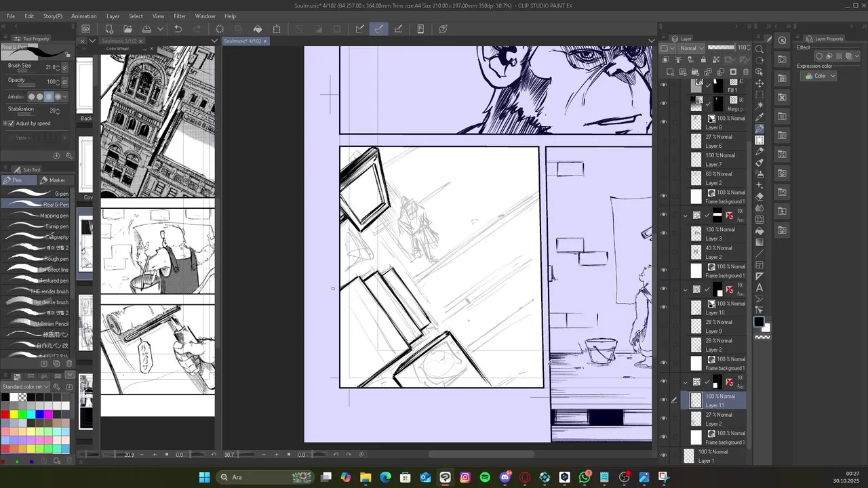Screen dimensions: 868x488
Task: Toggle the Adjust by speed checkbox
Action: click(12, 123)
